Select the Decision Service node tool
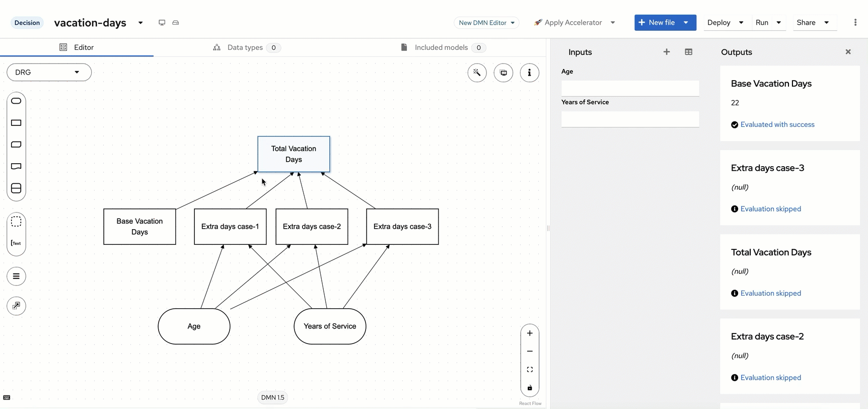The height and width of the screenshot is (409, 868). (16, 188)
